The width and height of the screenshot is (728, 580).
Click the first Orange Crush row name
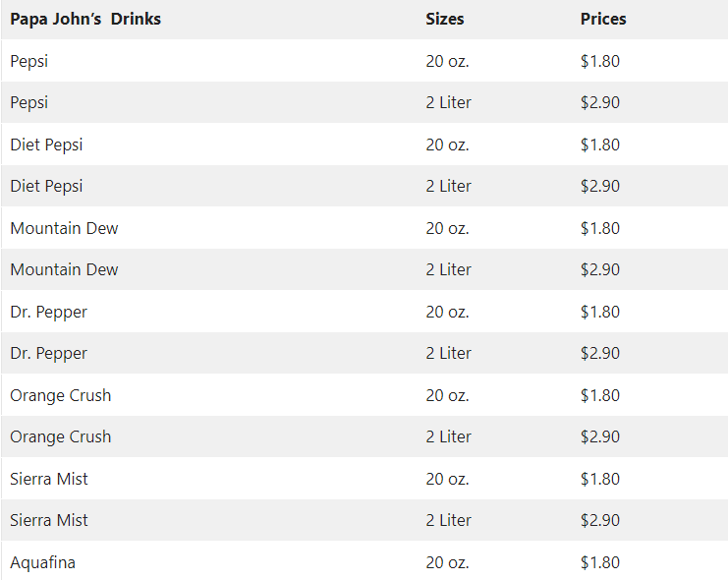[60, 395]
